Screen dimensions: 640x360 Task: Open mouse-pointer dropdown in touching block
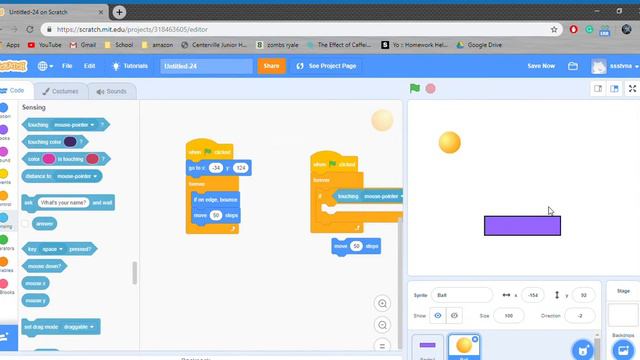pyautogui.click(x=74, y=124)
